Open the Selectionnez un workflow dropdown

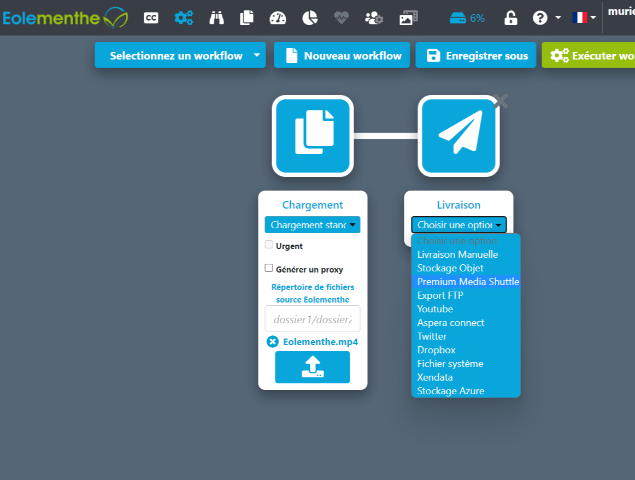pos(180,55)
